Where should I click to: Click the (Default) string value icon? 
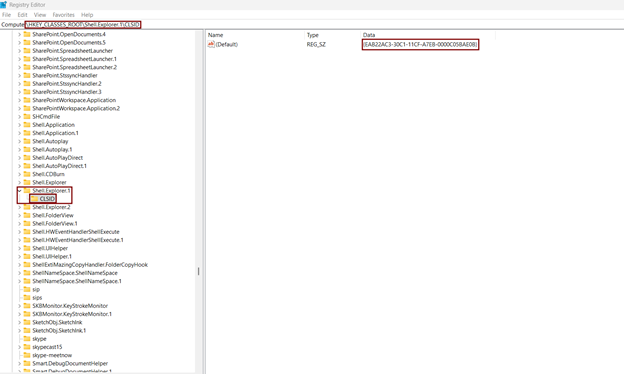click(211, 44)
